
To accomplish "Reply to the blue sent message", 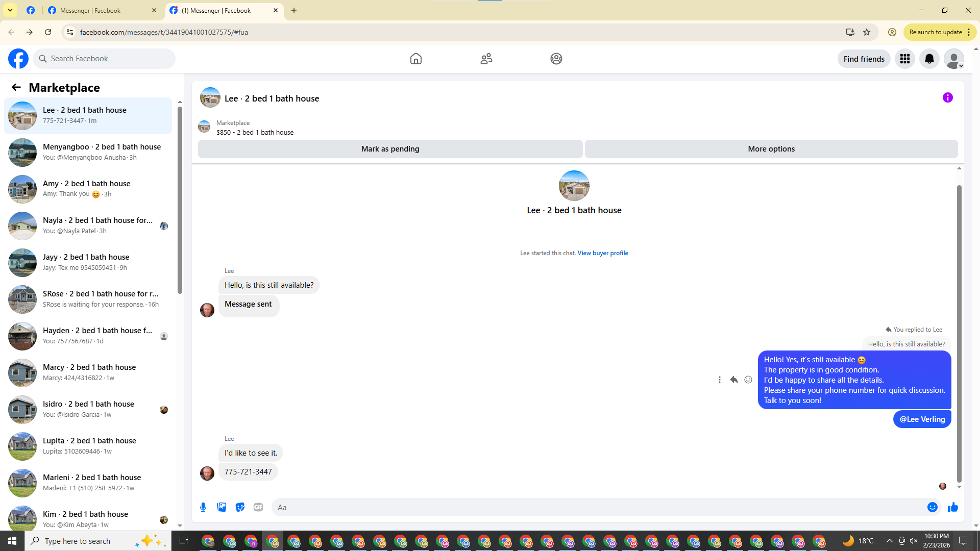I will [x=734, y=380].
